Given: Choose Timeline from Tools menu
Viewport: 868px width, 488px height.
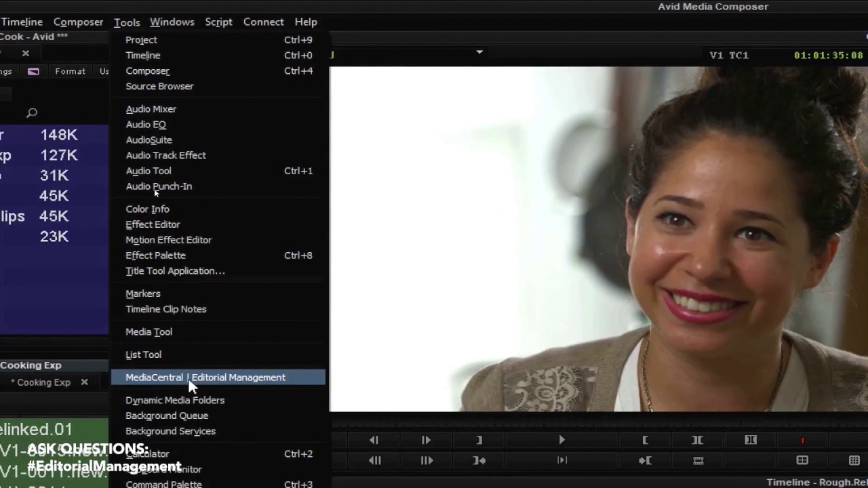Looking at the screenshot, I should tap(218, 56).
